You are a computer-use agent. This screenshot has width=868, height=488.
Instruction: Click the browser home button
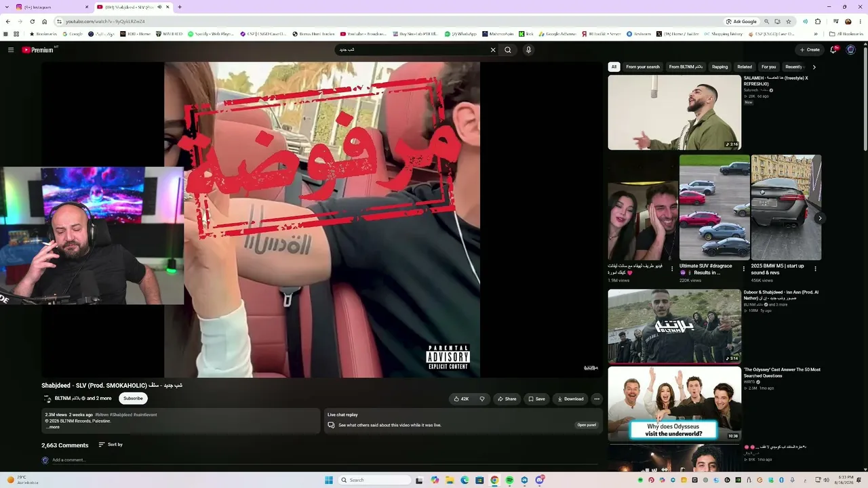(45, 22)
